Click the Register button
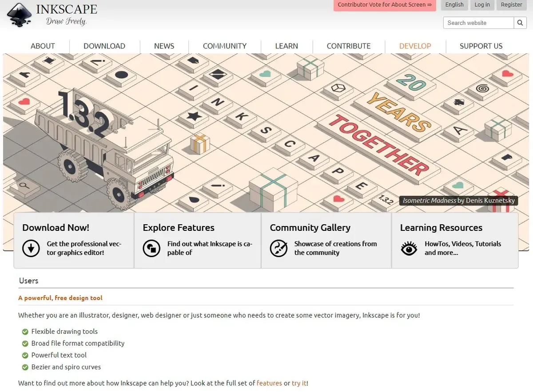The height and width of the screenshot is (392, 533). [x=511, y=5]
